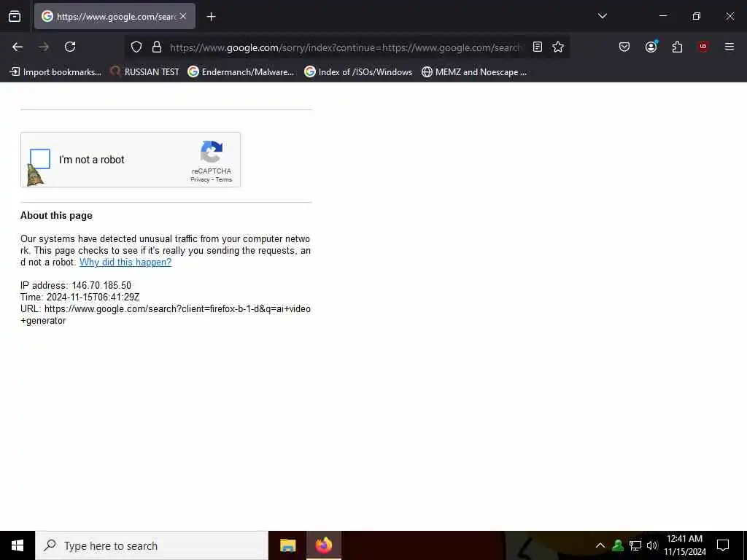Open MEMZ and Noescape bookmark
This screenshot has width=747, height=560.
point(474,72)
